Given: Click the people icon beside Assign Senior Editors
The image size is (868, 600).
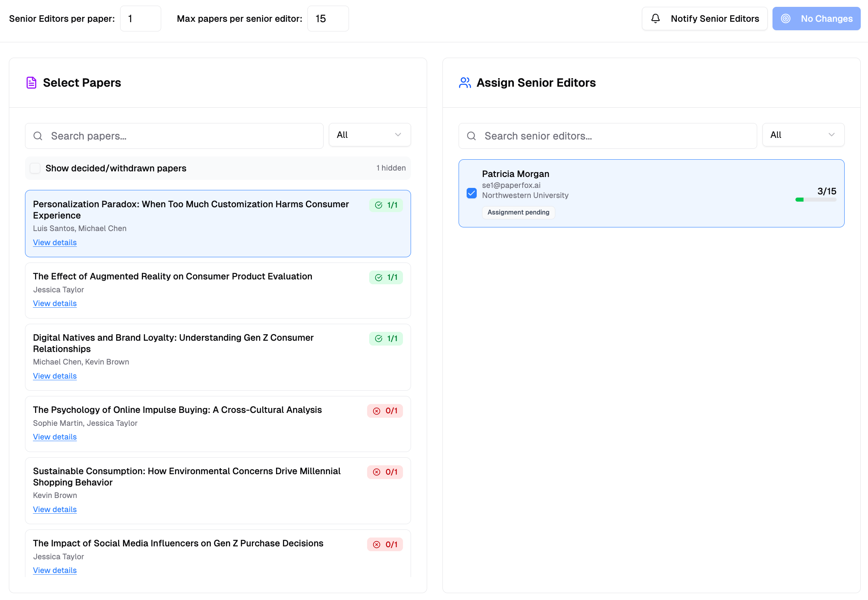Looking at the screenshot, I should pos(465,83).
